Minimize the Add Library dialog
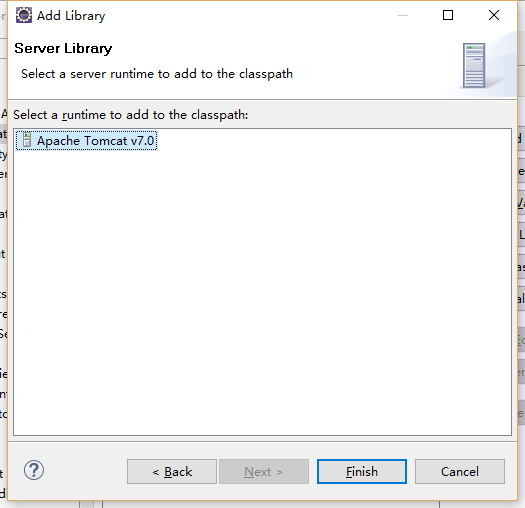 [403, 15]
